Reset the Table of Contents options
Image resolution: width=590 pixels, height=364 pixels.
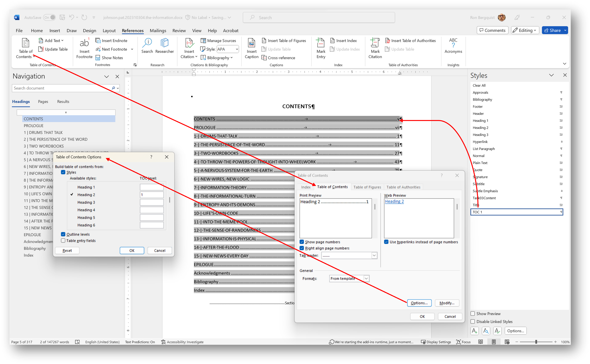click(x=67, y=250)
